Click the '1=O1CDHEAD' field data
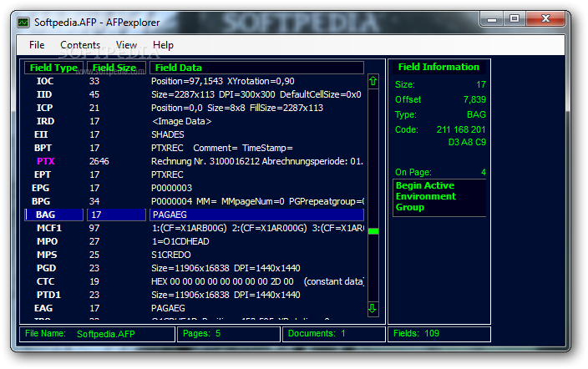 (180, 241)
